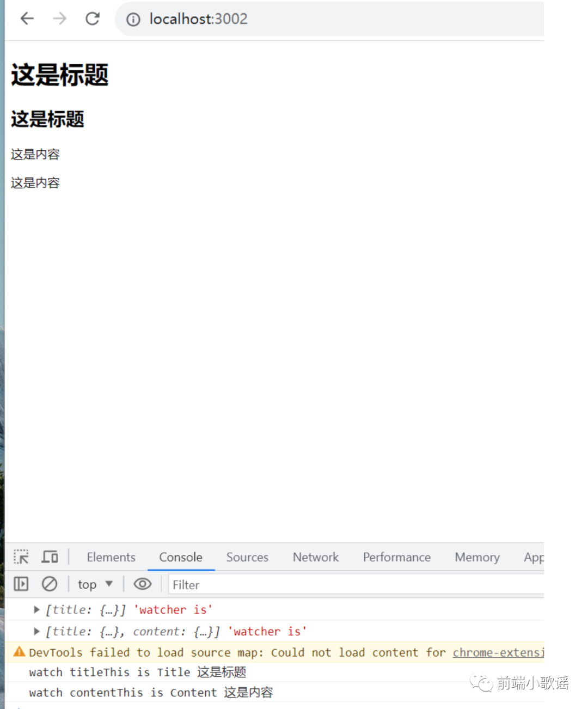Click the console Filter field
This screenshot has width=588, height=709.
(357, 585)
